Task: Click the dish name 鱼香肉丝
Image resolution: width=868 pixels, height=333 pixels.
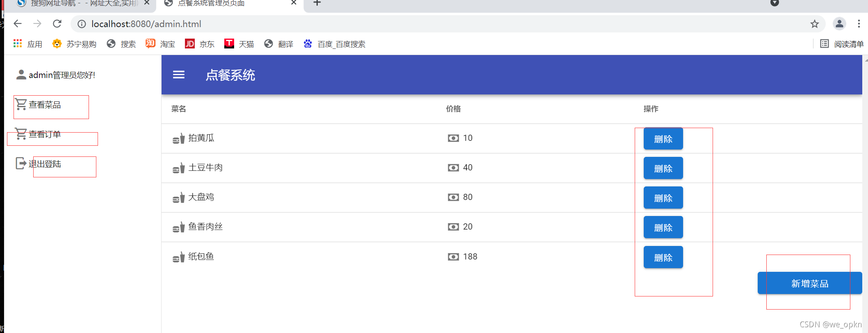Action: point(205,227)
